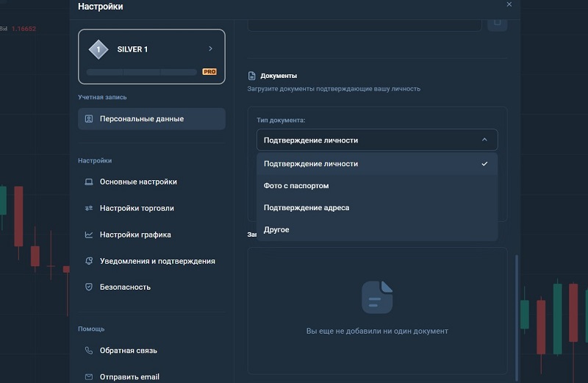The height and width of the screenshot is (383, 588).
Task: Click the Документы heading text
Action: pyautogui.click(x=279, y=76)
